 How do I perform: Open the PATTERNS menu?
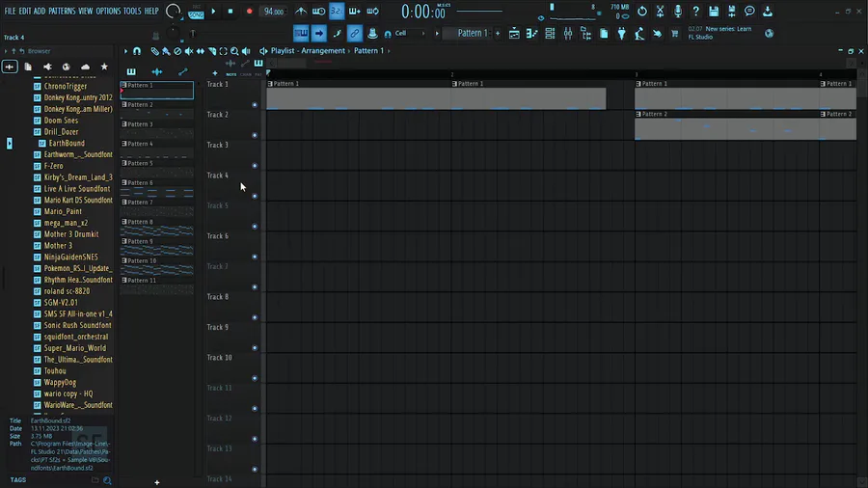[62, 11]
